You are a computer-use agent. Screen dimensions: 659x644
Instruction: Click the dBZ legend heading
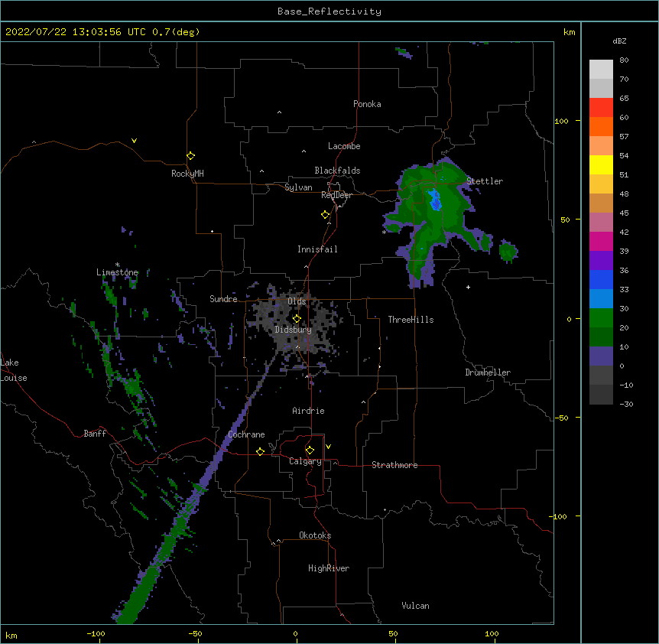pos(619,41)
